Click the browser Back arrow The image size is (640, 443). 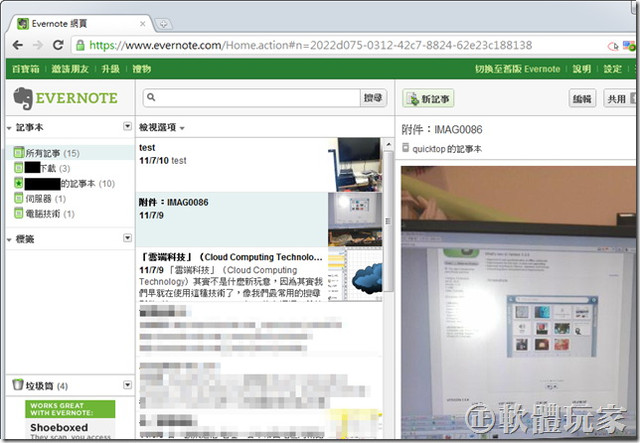tap(18, 45)
